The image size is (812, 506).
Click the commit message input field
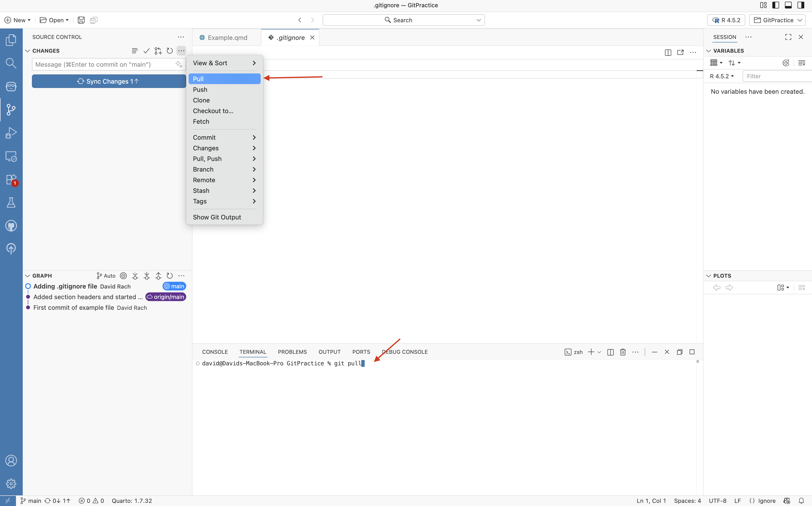[x=104, y=65]
